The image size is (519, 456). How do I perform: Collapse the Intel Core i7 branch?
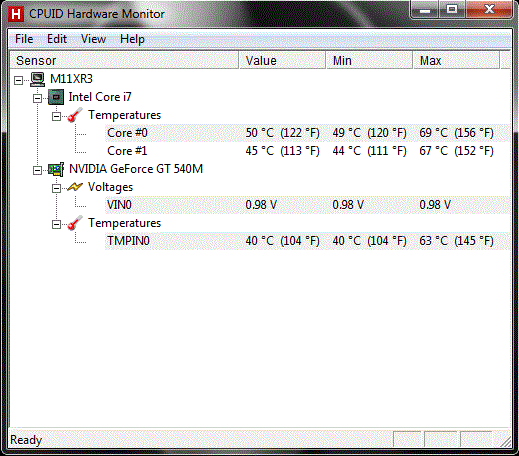[37, 98]
